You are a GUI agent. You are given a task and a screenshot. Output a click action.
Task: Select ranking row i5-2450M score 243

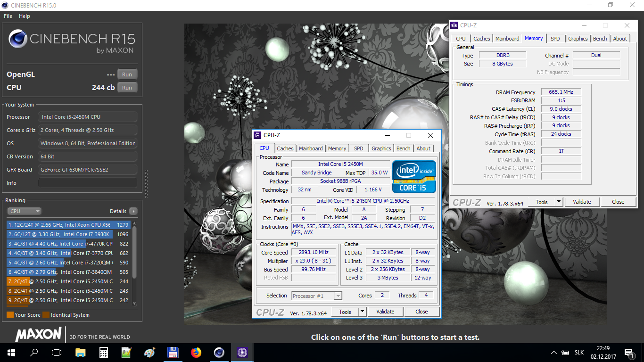pos(68,291)
